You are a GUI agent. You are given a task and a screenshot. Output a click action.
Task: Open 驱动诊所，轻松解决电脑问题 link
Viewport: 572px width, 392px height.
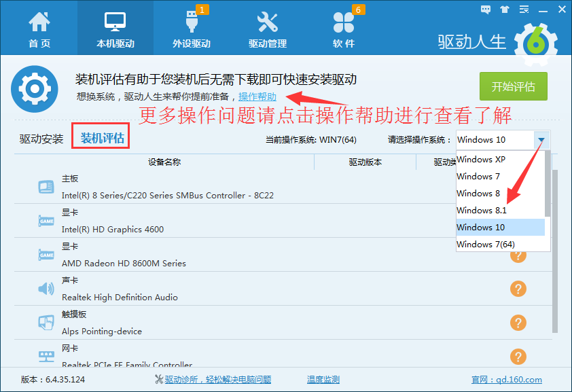(x=218, y=380)
